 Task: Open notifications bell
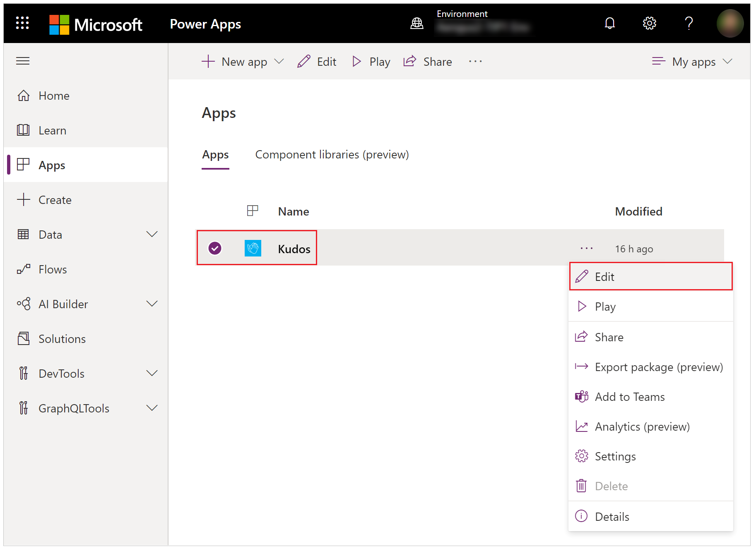click(609, 23)
